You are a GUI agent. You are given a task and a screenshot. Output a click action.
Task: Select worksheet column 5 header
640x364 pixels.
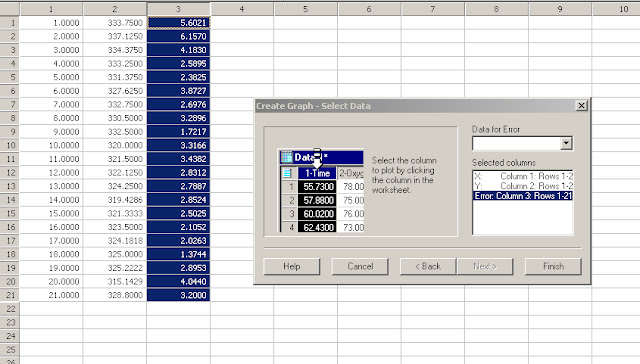(306, 9)
